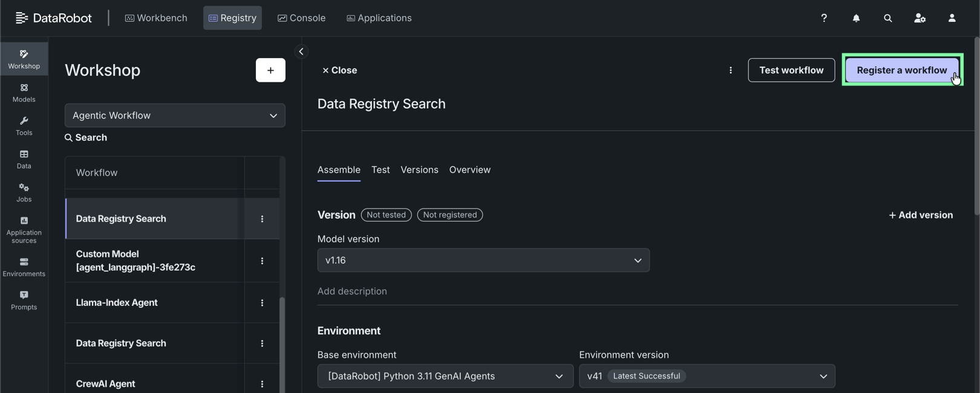The width and height of the screenshot is (980, 393).
Task: Open the Models section in sidebar
Action: pyautogui.click(x=24, y=93)
